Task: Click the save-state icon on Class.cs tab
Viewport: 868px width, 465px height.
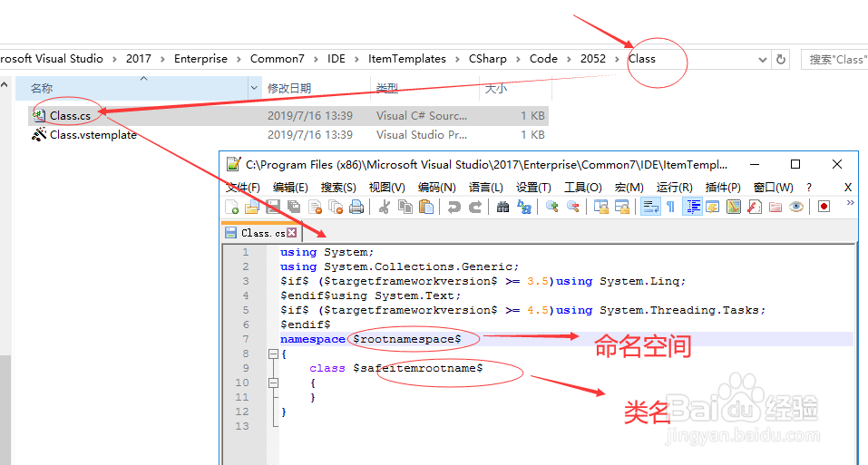Action: 231,233
